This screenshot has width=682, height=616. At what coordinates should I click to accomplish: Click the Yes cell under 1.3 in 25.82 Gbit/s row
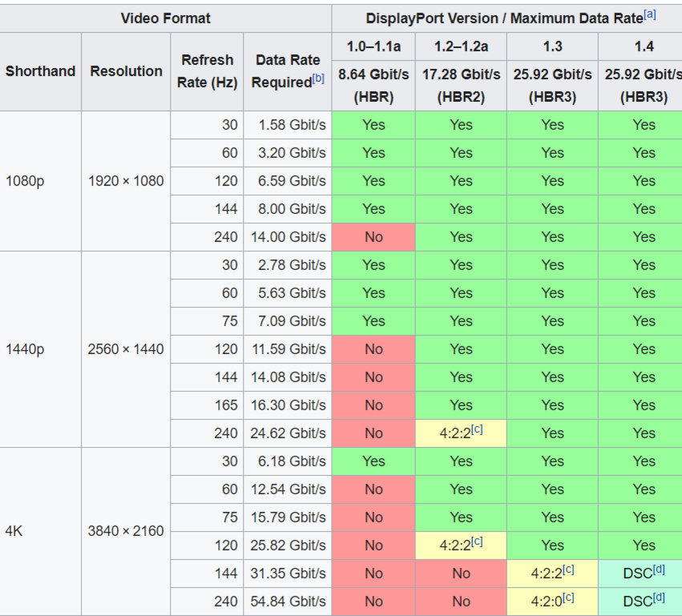[x=552, y=546]
